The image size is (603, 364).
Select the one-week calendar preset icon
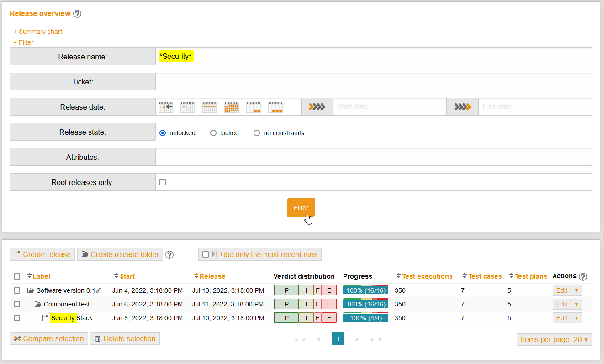click(209, 106)
